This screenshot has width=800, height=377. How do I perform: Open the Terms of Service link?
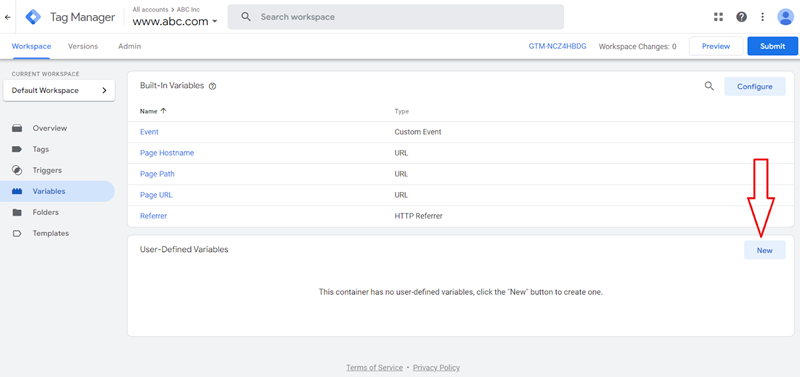[x=374, y=367]
